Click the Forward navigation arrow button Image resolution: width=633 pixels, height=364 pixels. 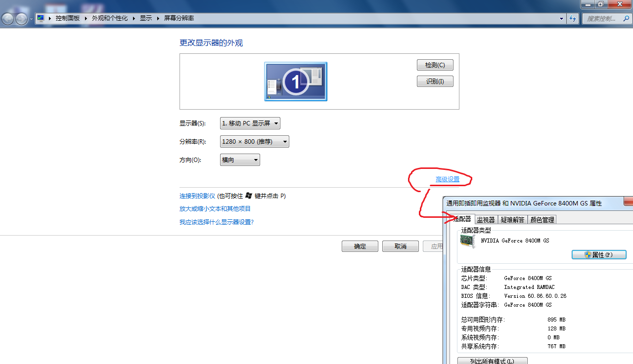(22, 19)
